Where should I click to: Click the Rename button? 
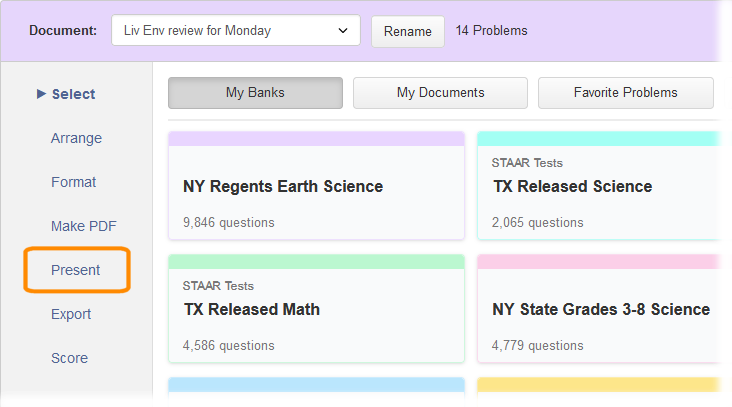(x=408, y=31)
